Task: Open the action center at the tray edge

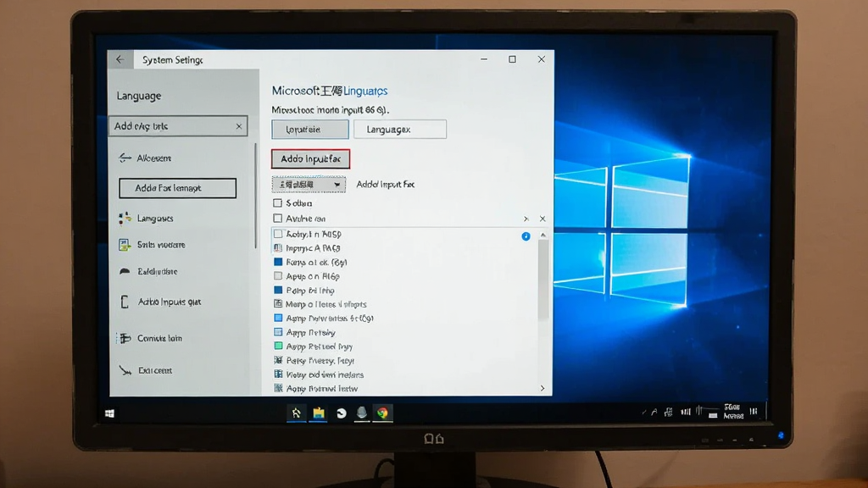Action: [x=754, y=412]
